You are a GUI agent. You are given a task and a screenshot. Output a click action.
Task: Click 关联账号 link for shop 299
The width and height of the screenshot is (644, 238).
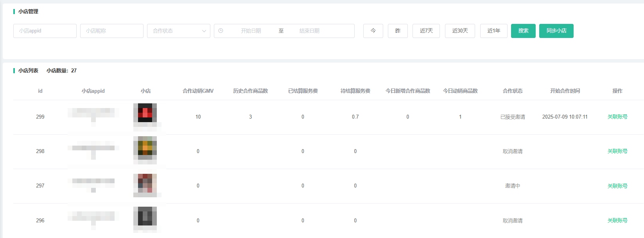617,117
